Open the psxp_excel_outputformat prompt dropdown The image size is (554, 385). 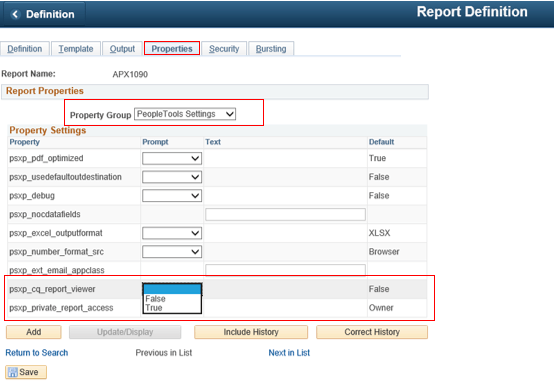pos(172,233)
